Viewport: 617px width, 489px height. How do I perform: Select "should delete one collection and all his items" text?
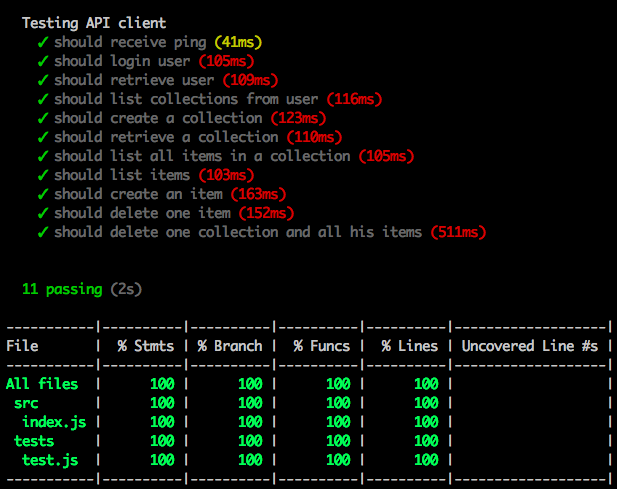tap(238, 232)
